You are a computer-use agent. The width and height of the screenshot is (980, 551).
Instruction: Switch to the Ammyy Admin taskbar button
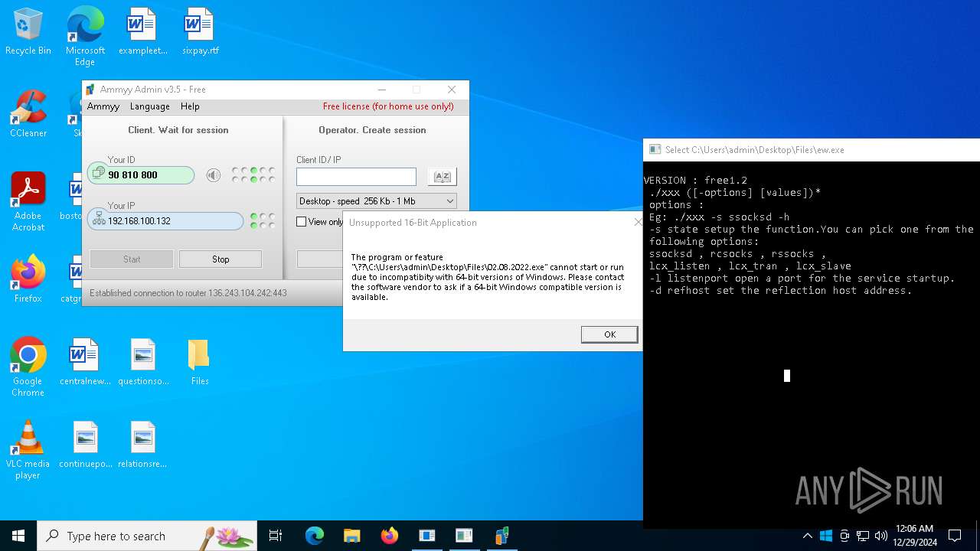pos(502,536)
